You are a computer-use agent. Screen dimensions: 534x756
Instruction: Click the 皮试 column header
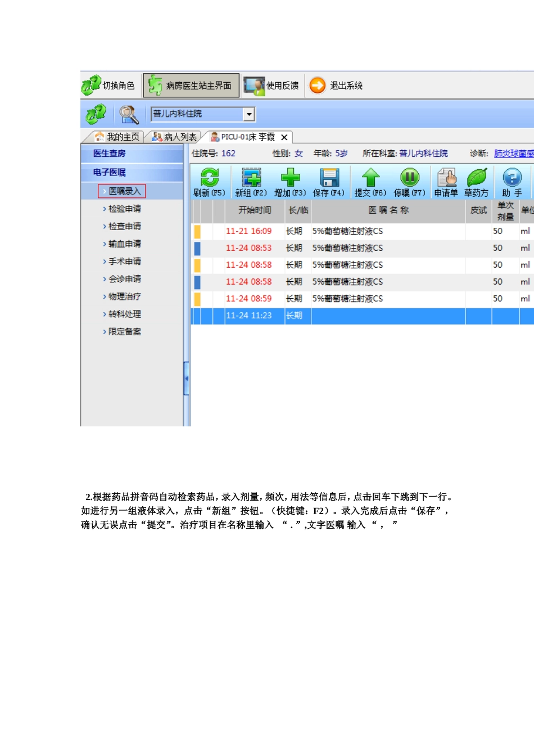point(479,210)
